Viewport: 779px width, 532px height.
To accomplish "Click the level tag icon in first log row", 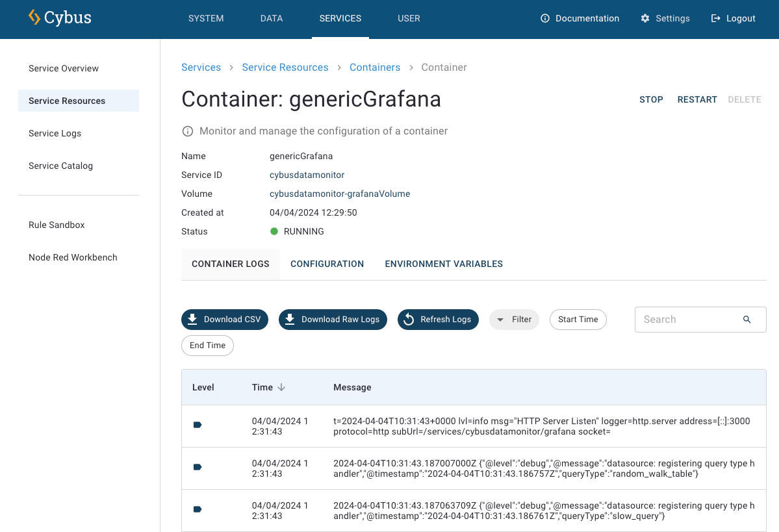I will pos(198,425).
